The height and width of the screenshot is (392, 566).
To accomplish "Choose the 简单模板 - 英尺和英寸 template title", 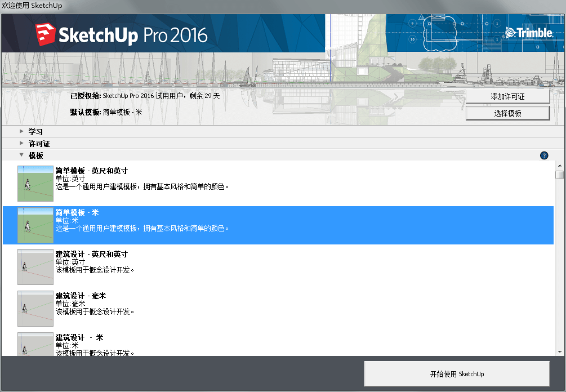I will coord(91,171).
